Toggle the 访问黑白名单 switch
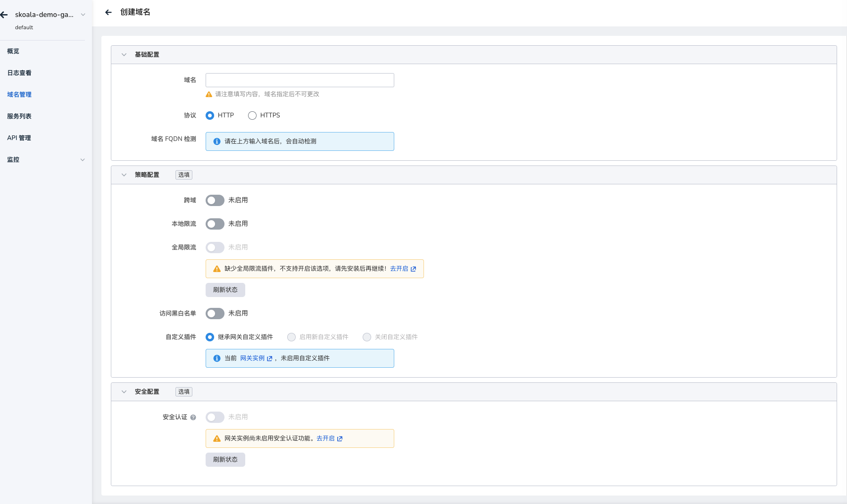 215,314
